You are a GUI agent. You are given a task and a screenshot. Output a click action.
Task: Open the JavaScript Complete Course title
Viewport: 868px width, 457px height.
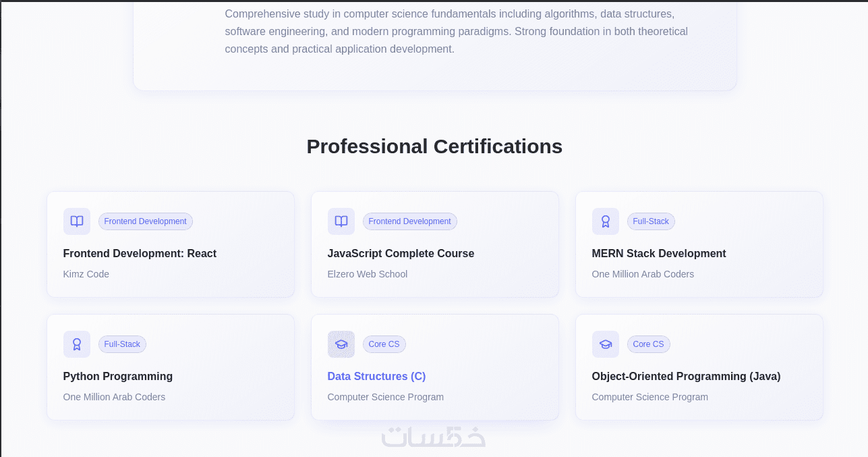401,253
